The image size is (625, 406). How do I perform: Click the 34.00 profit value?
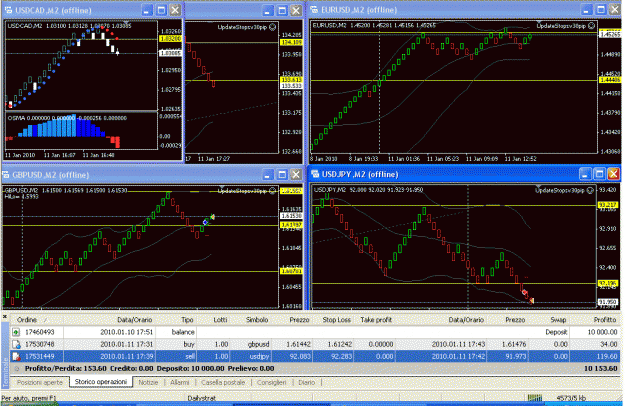(x=609, y=344)
